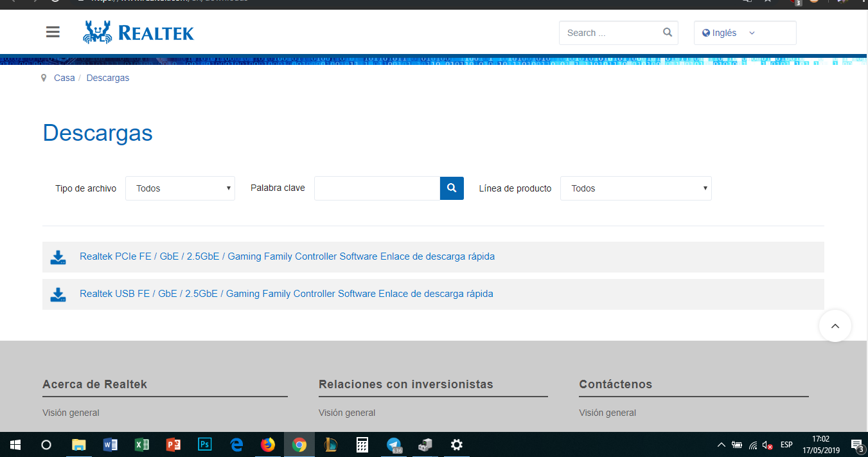Open the Windows Start menu

point(15,445)
